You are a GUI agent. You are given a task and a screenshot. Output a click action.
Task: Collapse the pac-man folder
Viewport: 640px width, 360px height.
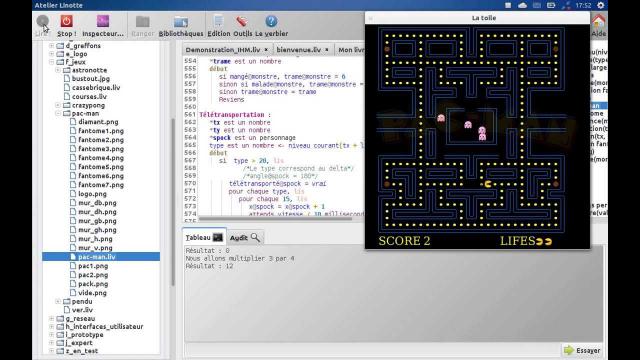(58, 113)
